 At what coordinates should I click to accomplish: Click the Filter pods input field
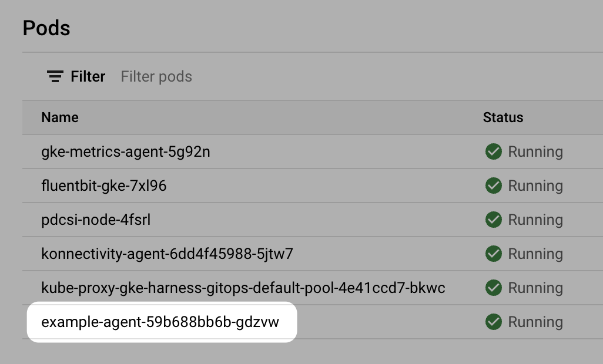point(156,76)
